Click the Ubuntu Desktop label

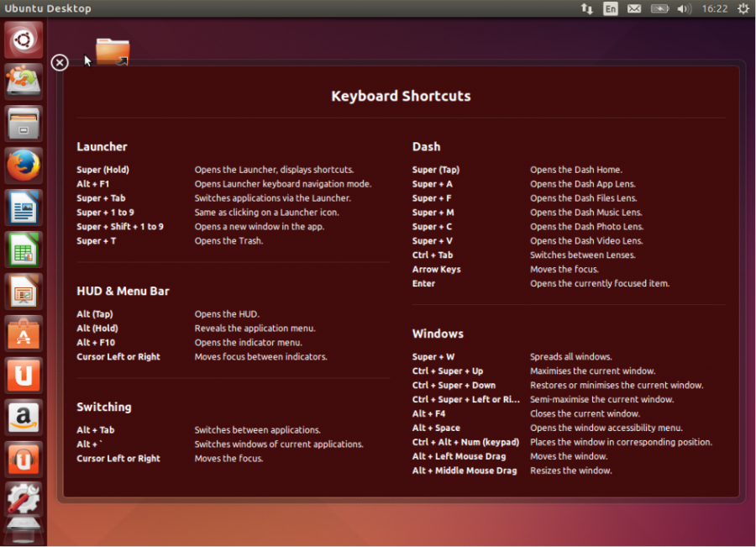coord(46,8)
